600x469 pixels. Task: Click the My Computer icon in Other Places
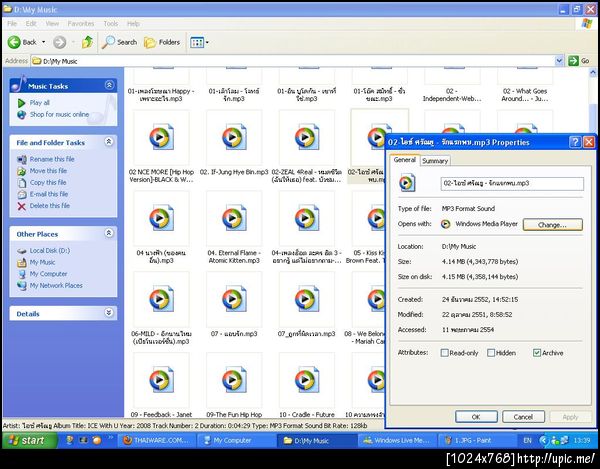[22, 274]
